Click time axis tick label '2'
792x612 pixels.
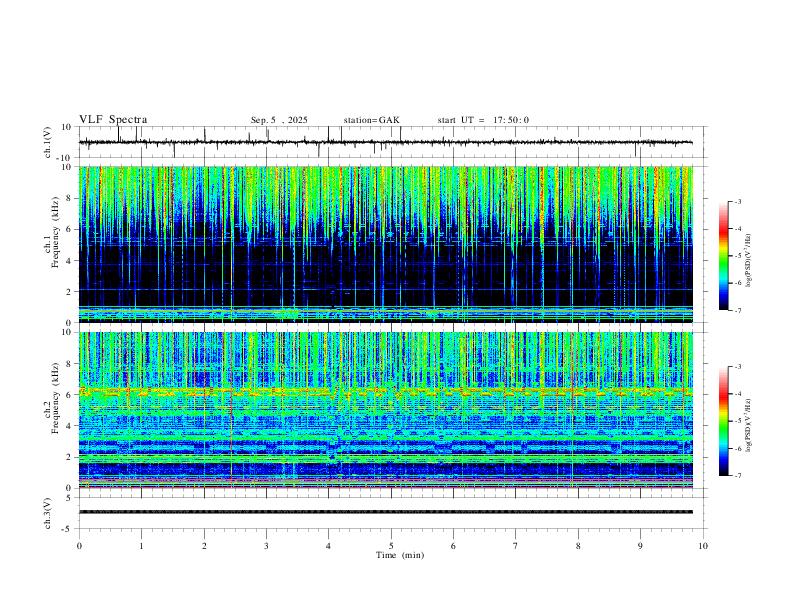pos(204,546)
